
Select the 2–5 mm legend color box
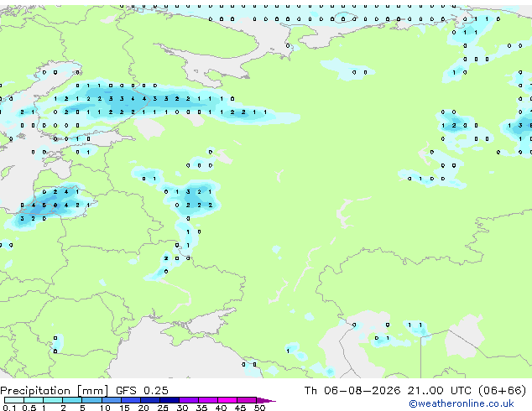click(72, 400)
